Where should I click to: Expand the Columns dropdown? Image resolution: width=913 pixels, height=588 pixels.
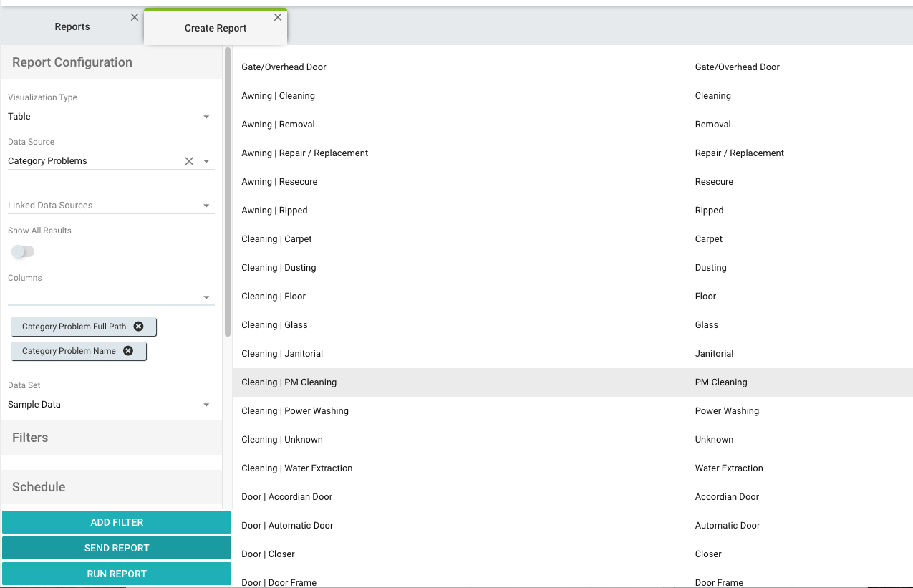click(206, 297)
